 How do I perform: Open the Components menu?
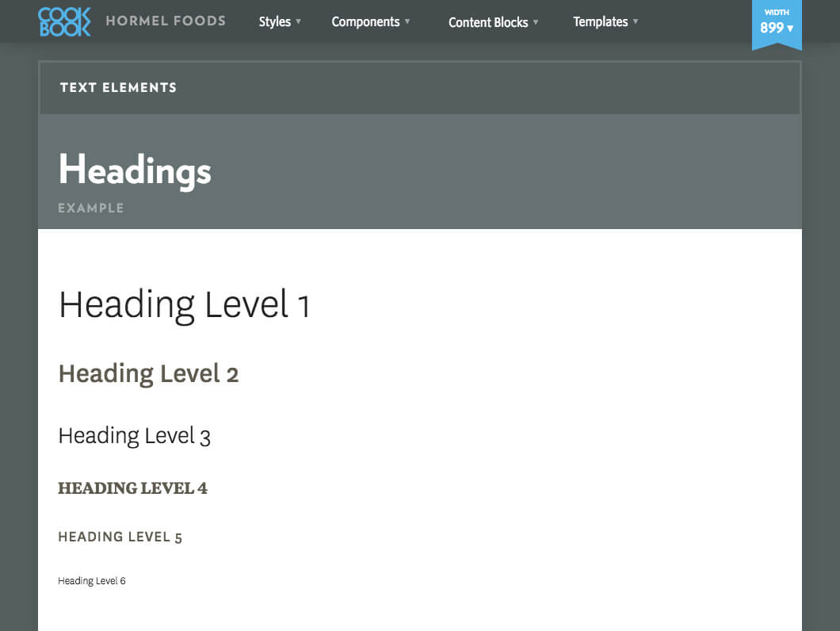pos(365,21)
